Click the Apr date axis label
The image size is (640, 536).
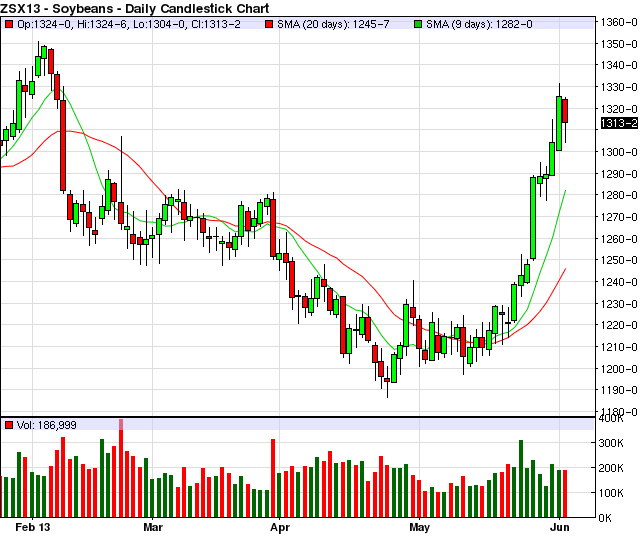coord(280,527)
